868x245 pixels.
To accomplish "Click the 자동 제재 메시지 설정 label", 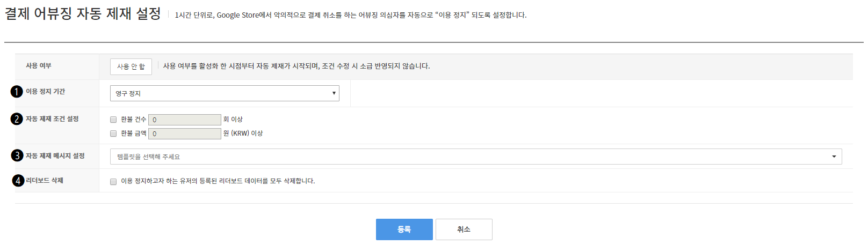I will click(55, 156).
